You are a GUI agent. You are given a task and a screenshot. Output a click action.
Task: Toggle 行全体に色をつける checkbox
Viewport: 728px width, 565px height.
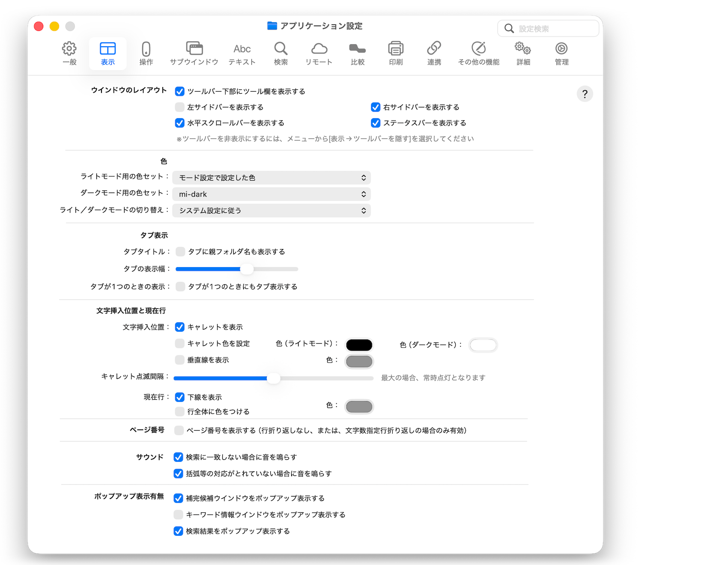click(180, 411)
